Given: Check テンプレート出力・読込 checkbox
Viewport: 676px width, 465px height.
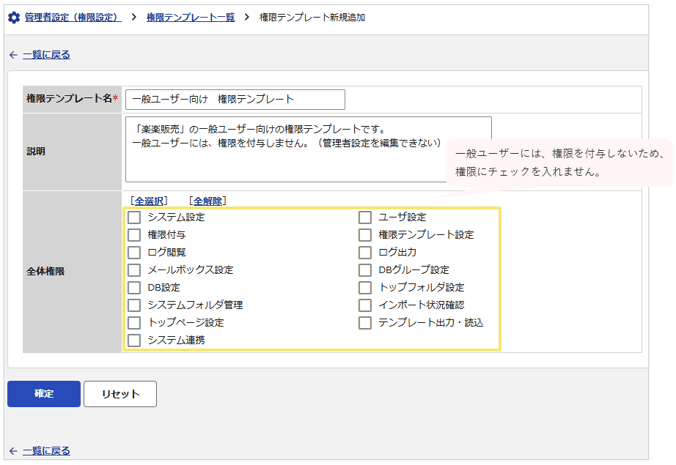Looking at the screenshot, I should [x=365, y=323].
